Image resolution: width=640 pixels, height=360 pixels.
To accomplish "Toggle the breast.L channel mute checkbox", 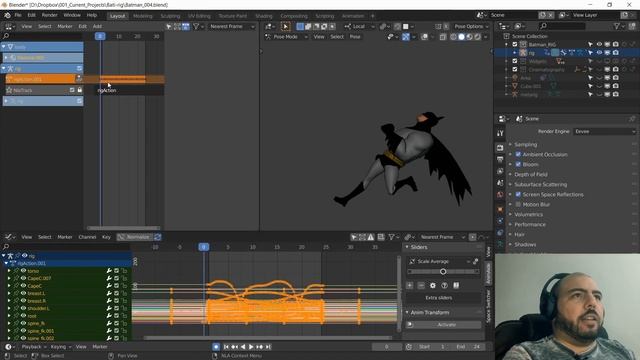I will click(116, 293).
